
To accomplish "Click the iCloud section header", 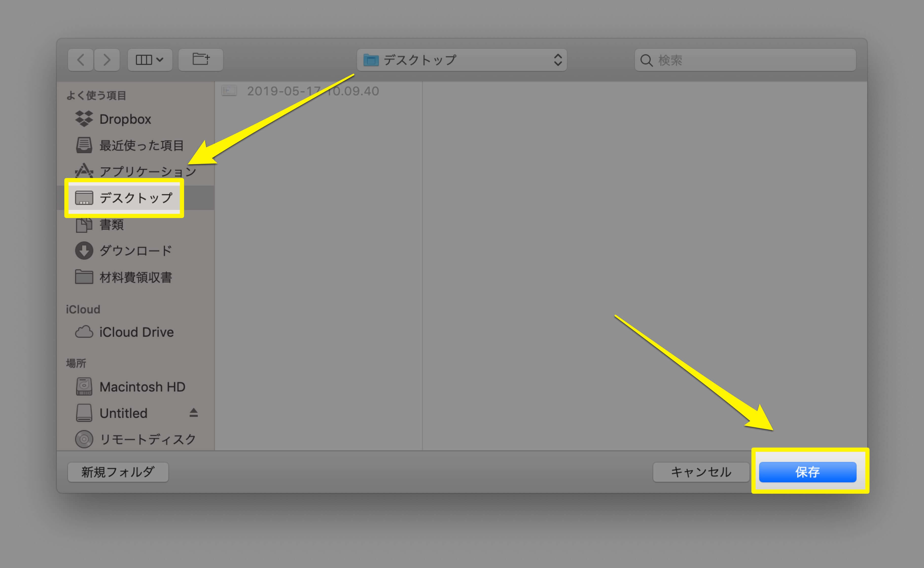I will (83, 310).
